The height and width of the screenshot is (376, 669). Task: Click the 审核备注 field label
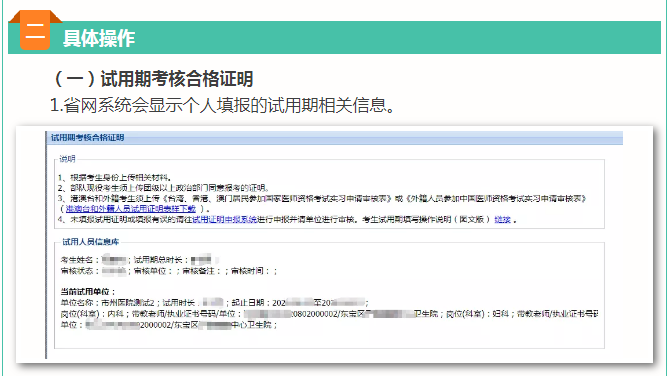201,271
